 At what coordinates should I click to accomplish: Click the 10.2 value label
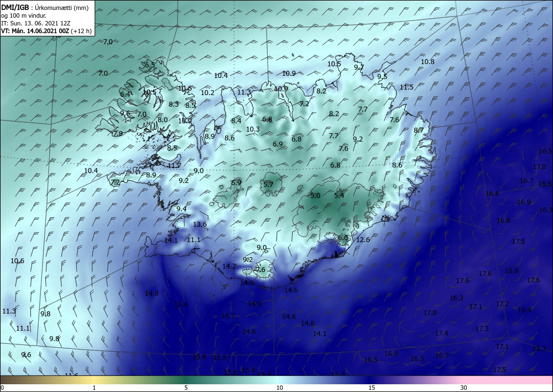(207, 93)
